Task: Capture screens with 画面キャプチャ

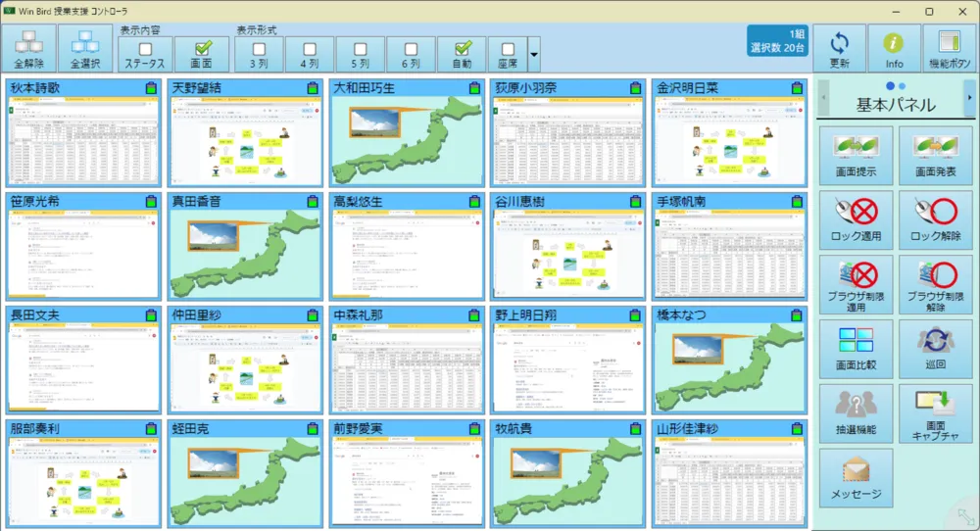Action: [x=935, y=413]
